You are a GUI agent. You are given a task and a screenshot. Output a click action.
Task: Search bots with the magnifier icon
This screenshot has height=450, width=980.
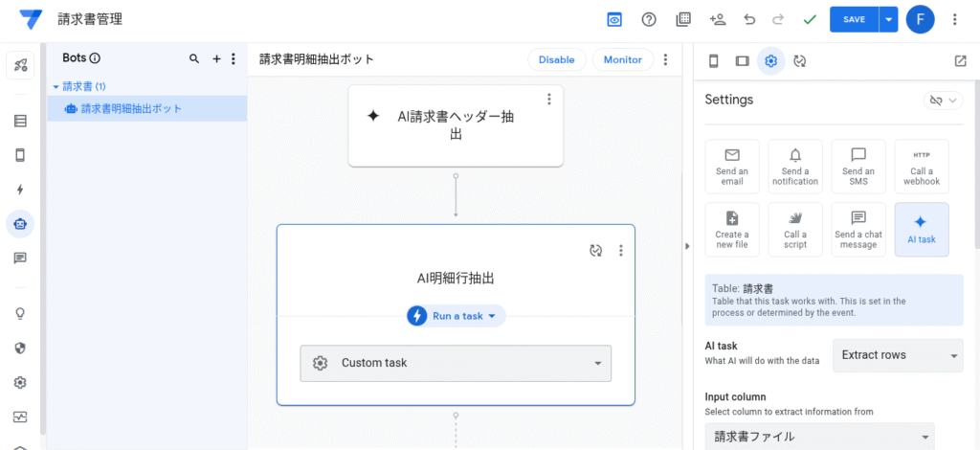(194, 59)
